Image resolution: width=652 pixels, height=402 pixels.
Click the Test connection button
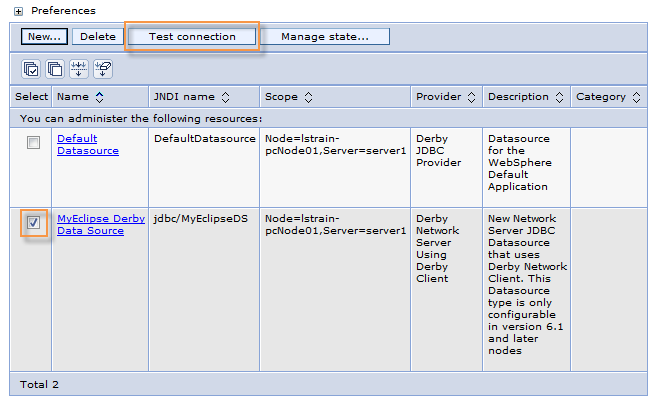coord(192,37)
